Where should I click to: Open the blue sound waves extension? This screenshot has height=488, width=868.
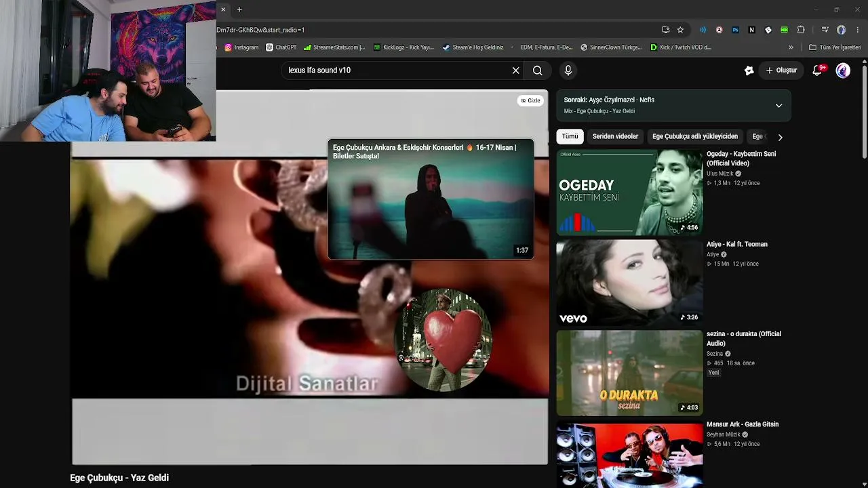tap(703, 30)
